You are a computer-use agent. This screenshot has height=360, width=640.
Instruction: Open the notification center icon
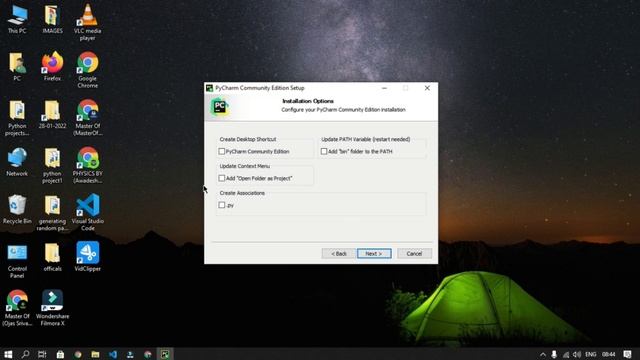[627, 354]
